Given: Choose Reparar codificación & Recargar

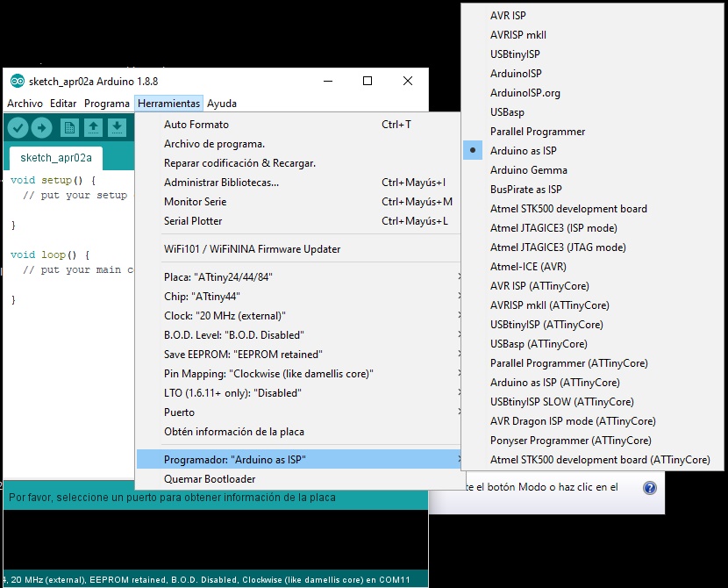Looking at the screenshot, I should click(298, 163).
